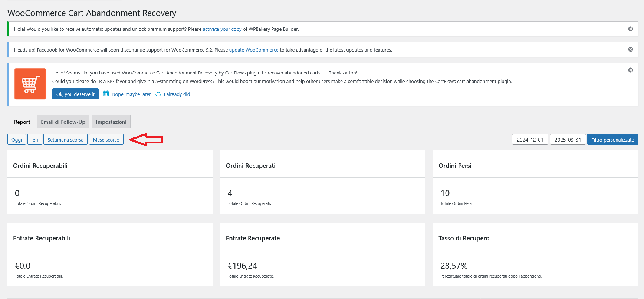This screenshot has width=644, height=299.
Task: Click the orange shopping cart plugin icon
Action: [x=30, y=84]
